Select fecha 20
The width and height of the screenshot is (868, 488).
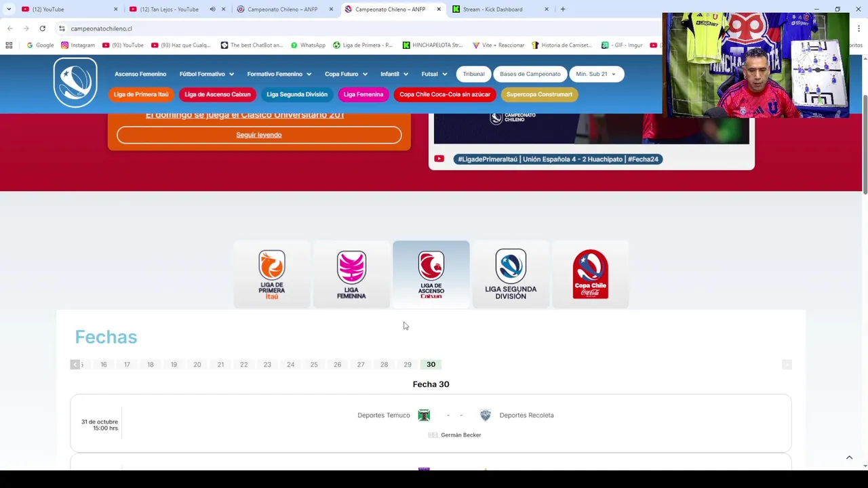coord(197,365)
